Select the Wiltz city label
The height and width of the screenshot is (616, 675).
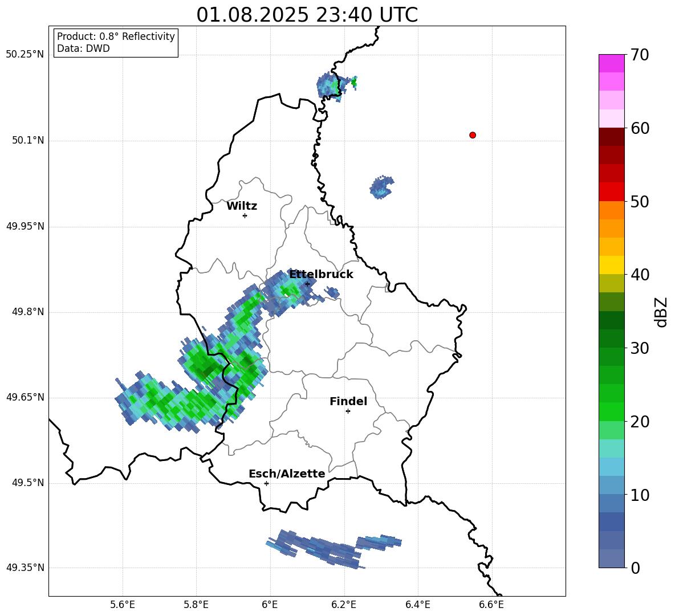click(242, 206)
